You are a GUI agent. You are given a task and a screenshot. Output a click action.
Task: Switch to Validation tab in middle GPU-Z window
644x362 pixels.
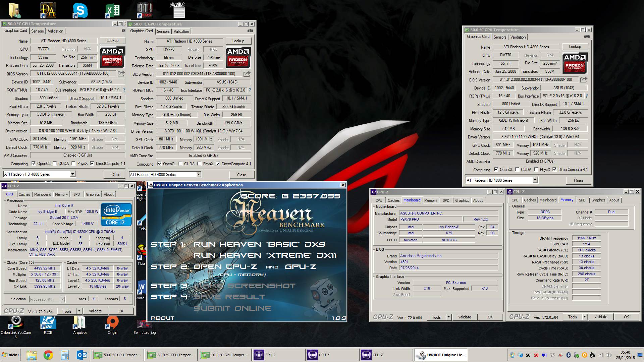point(181,32)
